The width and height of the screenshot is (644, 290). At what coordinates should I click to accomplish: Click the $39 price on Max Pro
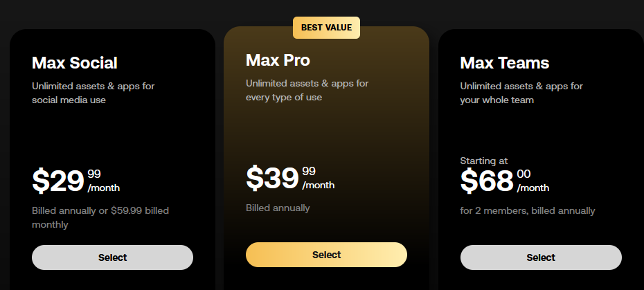(272, 179)
